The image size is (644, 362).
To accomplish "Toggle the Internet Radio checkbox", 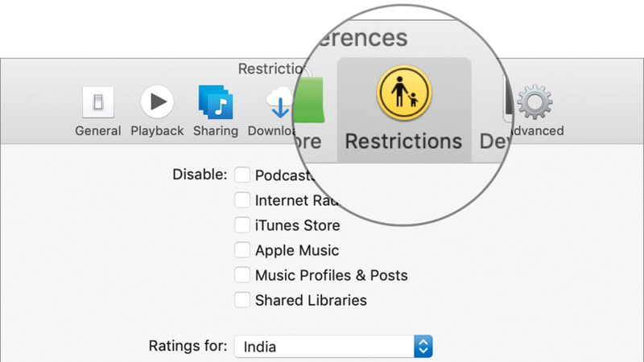I will tap(242, 200).
